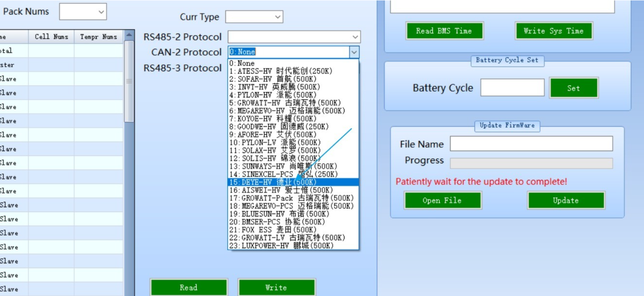Pick 9: AFORE-HV protocol entry
This screenshot has height=296, width=644.
coord(293,135)
